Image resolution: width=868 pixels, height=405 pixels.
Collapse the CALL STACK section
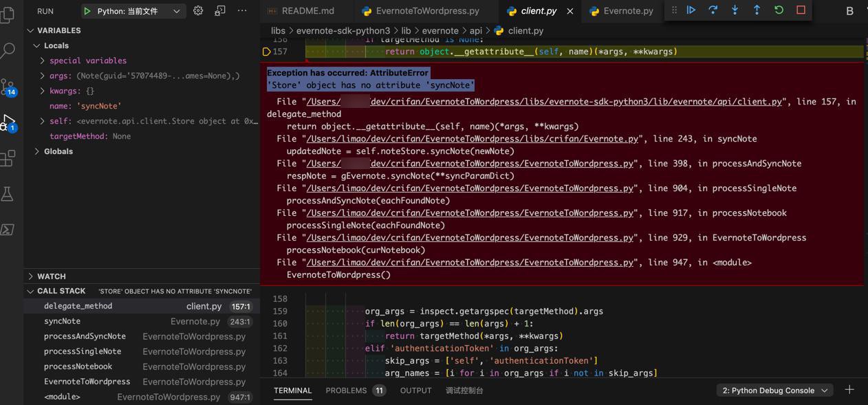point(31,292)
